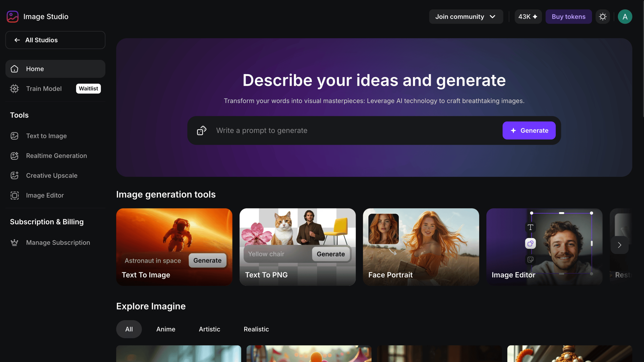Click the purple Generate button
This screenshot has width=644, height=362.
(x=529, y=130)
